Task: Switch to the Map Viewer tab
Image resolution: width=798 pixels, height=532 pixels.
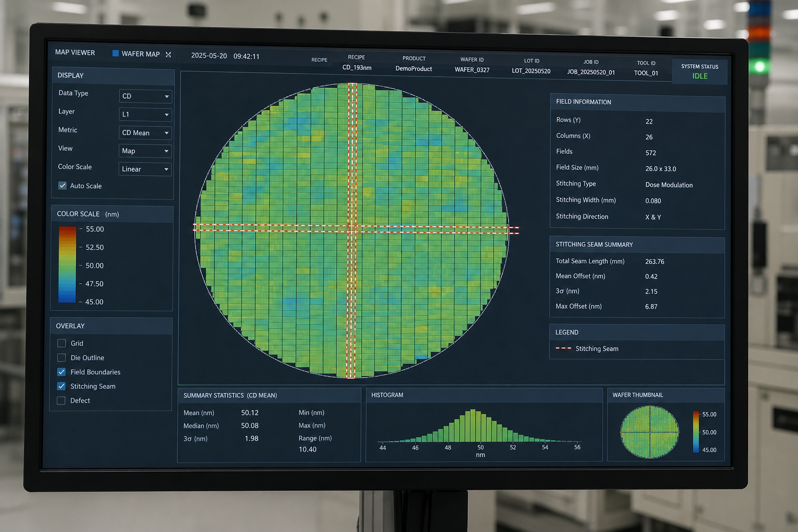Action: point(75,52)
